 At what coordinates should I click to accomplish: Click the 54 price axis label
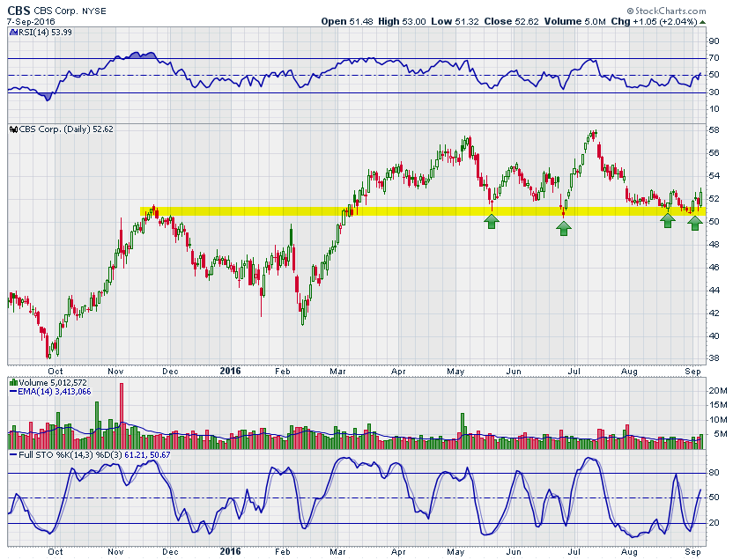pyautogui.click(x=714, y=176)
